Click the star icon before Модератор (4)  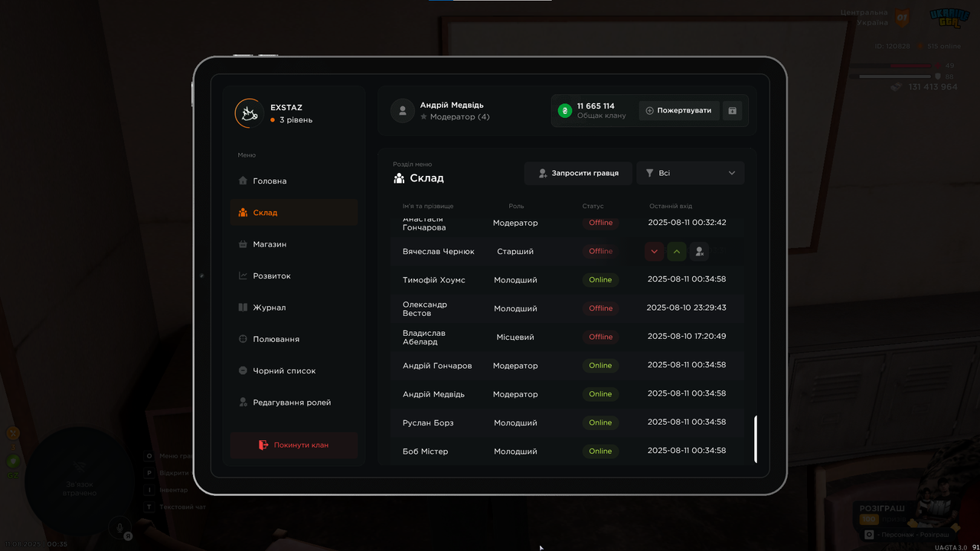pos(423,117)
